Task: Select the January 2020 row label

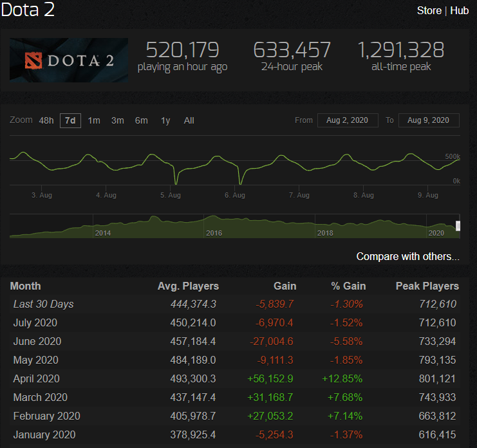Action: point(44,435)
